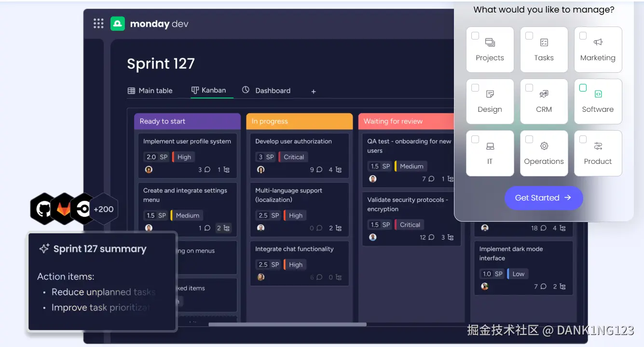Click the Ready to start column header
Screen dimensions: 644x347
click(187, 121)
